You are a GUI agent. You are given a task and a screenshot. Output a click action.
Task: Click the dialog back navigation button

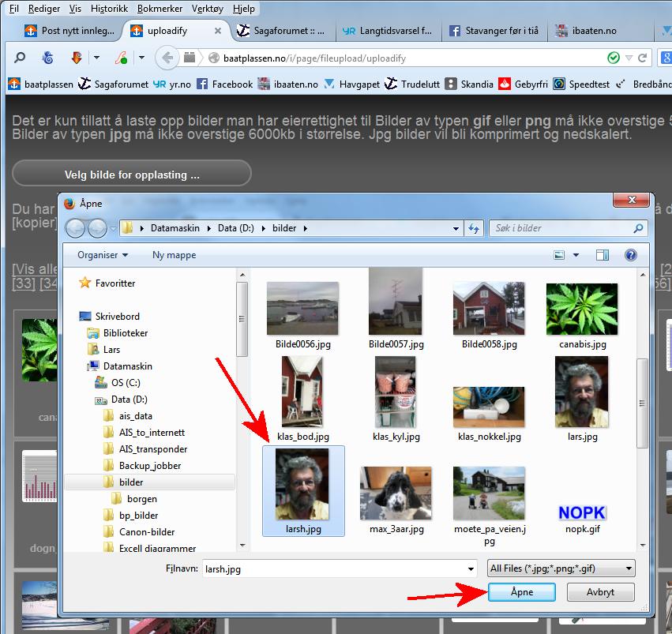point(75,228)
